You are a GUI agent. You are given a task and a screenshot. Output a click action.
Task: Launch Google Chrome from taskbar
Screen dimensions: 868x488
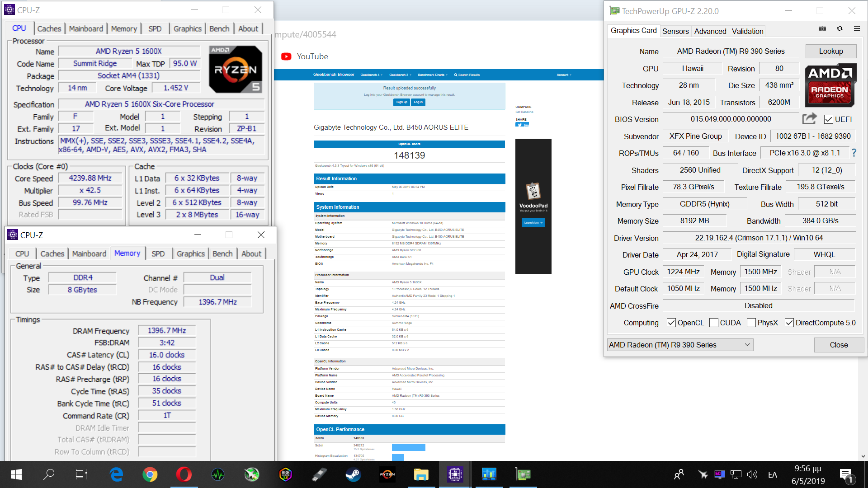tap(150, 474)
